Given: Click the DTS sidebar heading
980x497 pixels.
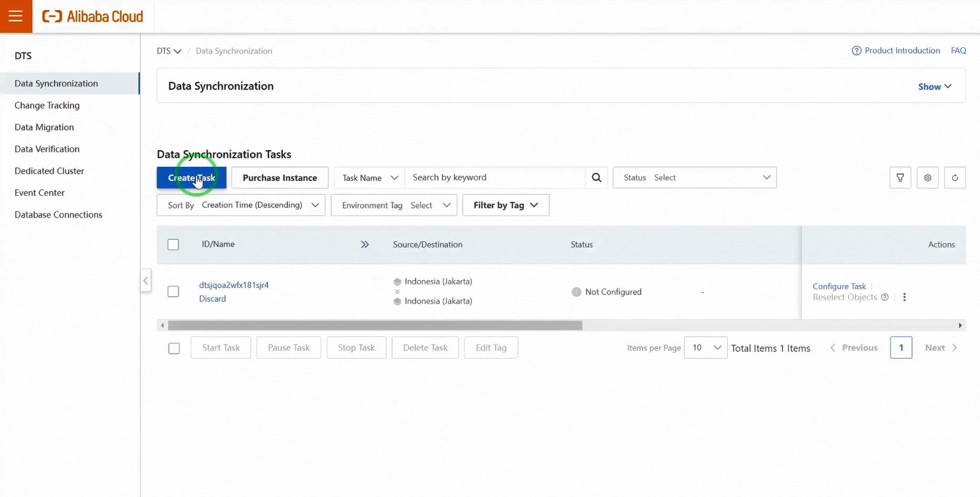Looking at the screenshot, I should pos(23,56).
